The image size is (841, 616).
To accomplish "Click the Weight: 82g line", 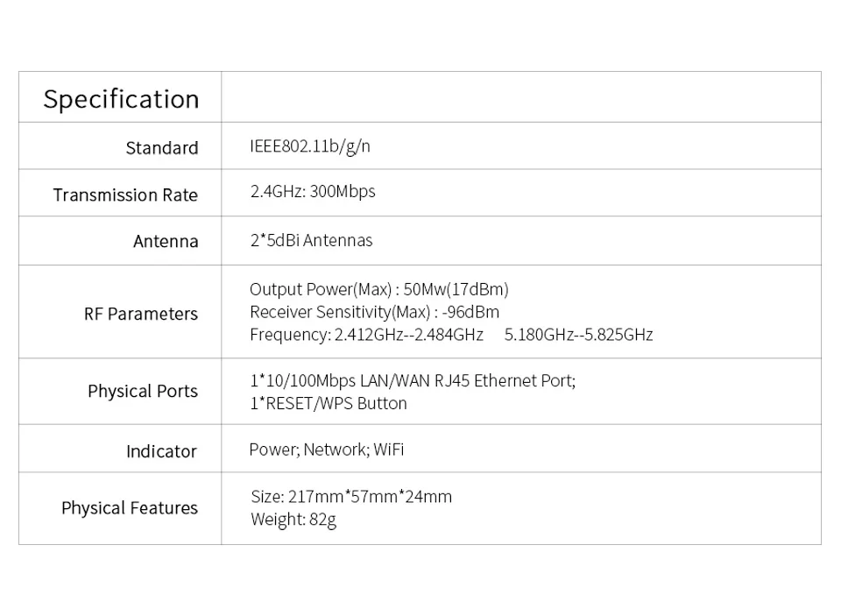I will point(293,520).
